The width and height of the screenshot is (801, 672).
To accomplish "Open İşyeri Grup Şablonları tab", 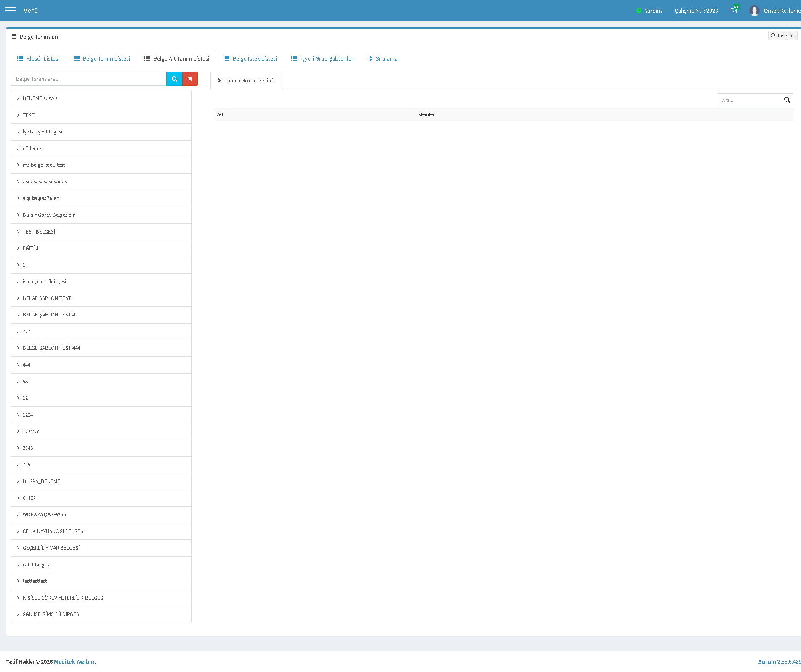I will [323, 58].
